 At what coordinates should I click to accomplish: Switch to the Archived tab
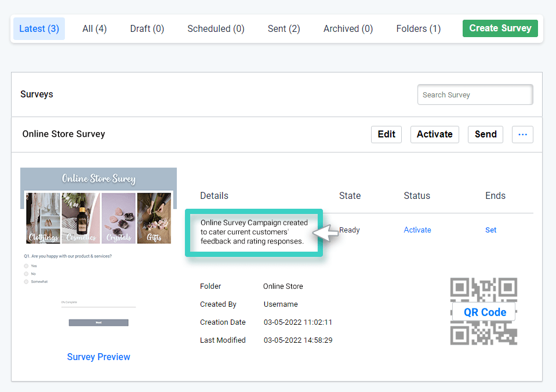[347, 28]
